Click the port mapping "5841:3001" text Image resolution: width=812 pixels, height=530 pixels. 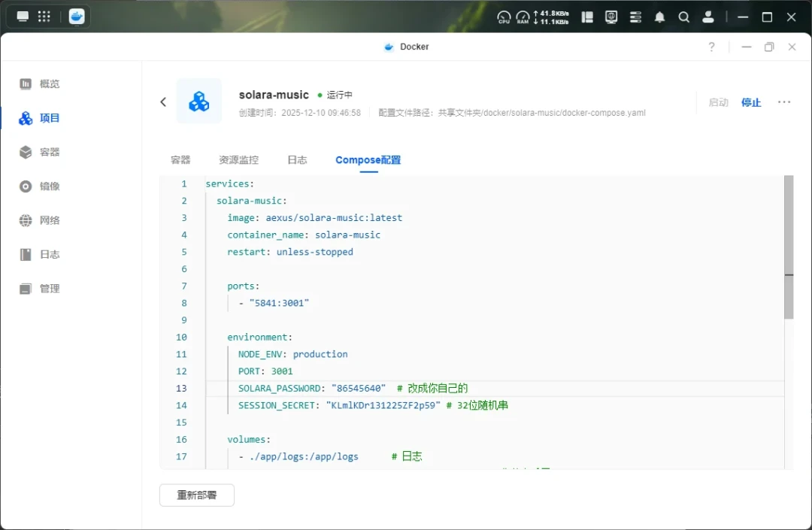pyautogui.click(x=279, y=303)
